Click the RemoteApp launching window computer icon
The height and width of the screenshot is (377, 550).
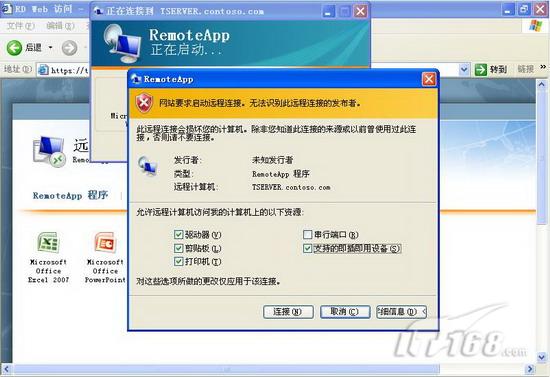point(123,43)
